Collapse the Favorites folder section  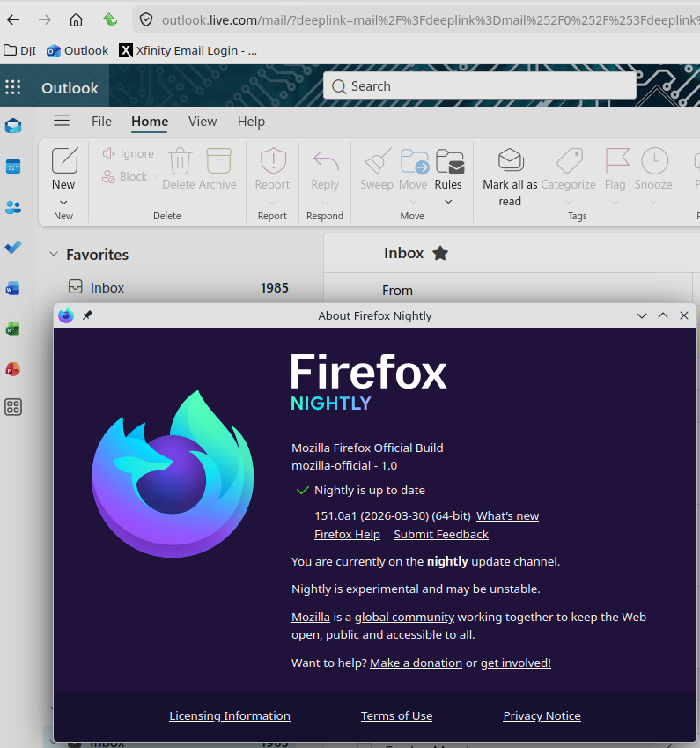point(53,255)
